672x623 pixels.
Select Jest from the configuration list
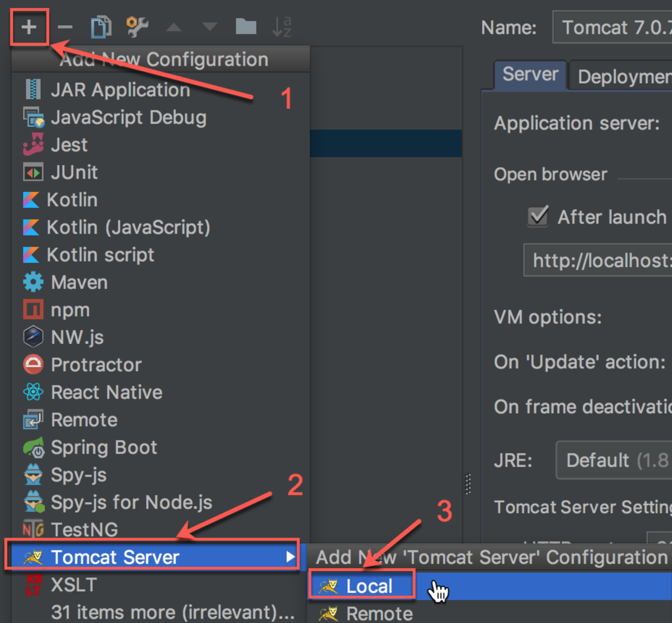click(x=161, y=145)
